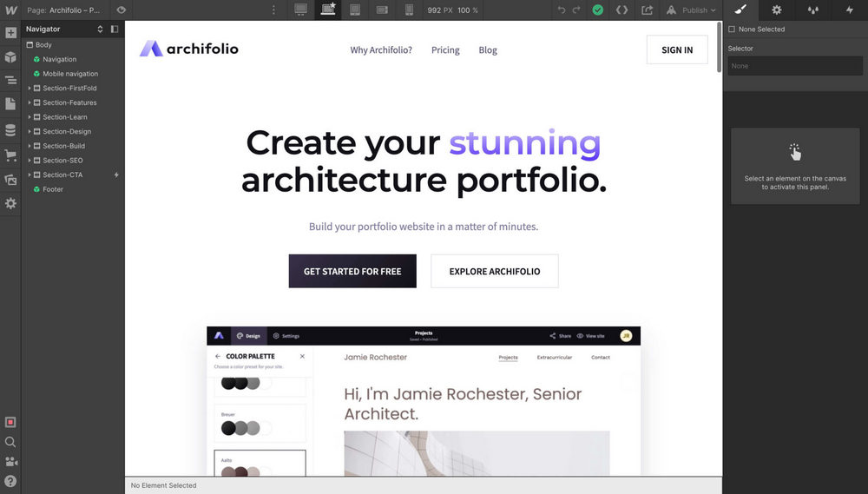The image size is (868, 494).
Task: Expand or collapse all in Navigator
Action: tap(100, 29)
